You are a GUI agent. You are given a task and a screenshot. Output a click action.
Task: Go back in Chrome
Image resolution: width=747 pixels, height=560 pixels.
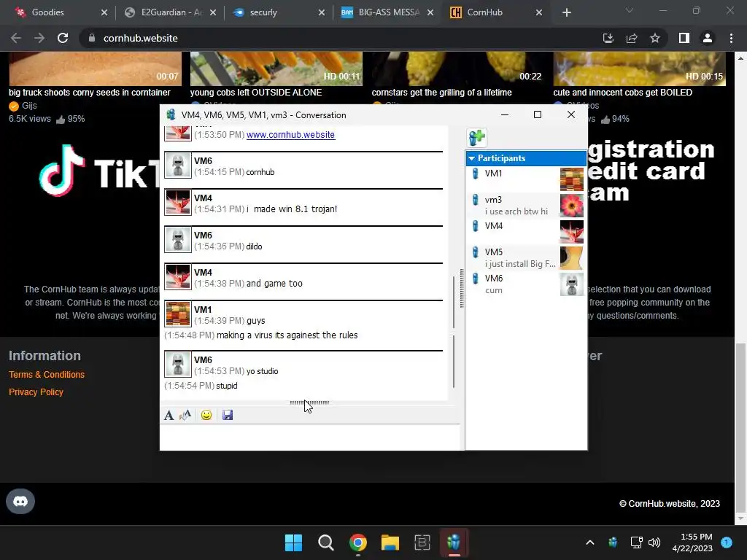point(16,38)
